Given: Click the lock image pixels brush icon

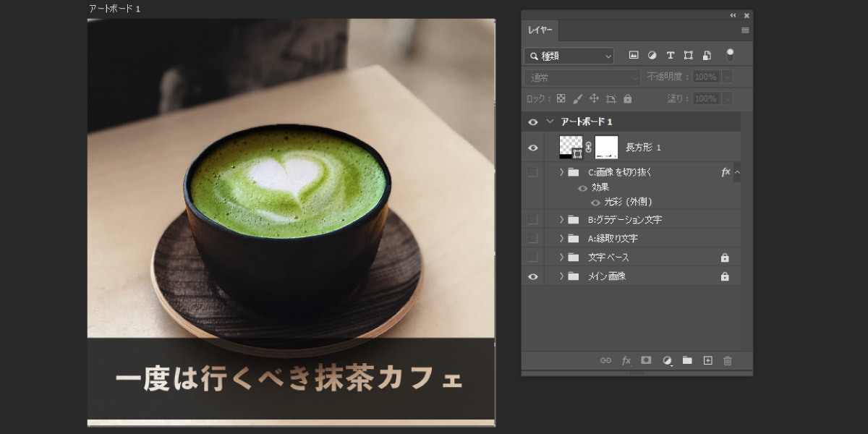Looking at the screenshot, I should click(577, 98).
